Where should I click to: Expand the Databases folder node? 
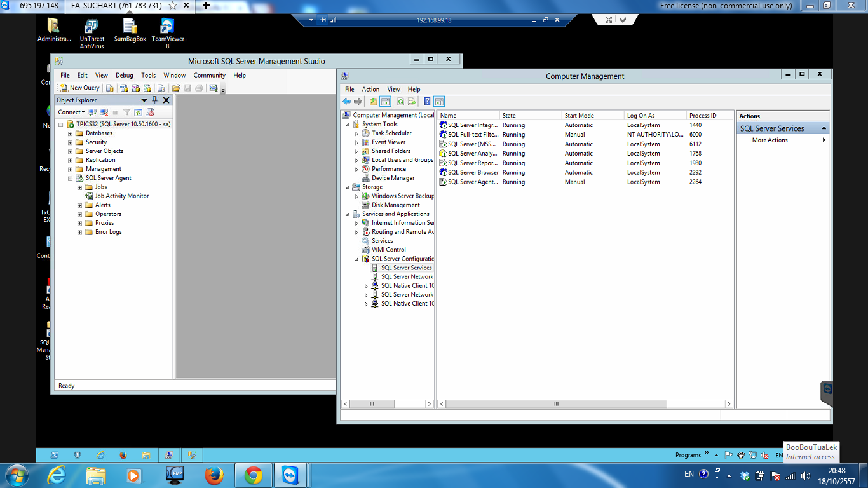tap(71, 133)
